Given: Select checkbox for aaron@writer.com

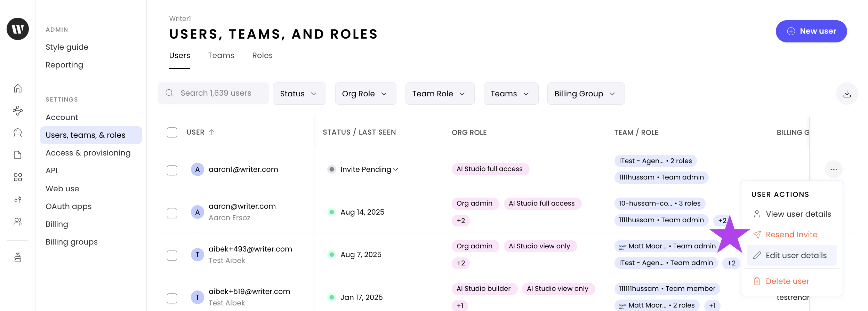Looking at the screenshot, I should pyautogui.click(x=172, y=213).
